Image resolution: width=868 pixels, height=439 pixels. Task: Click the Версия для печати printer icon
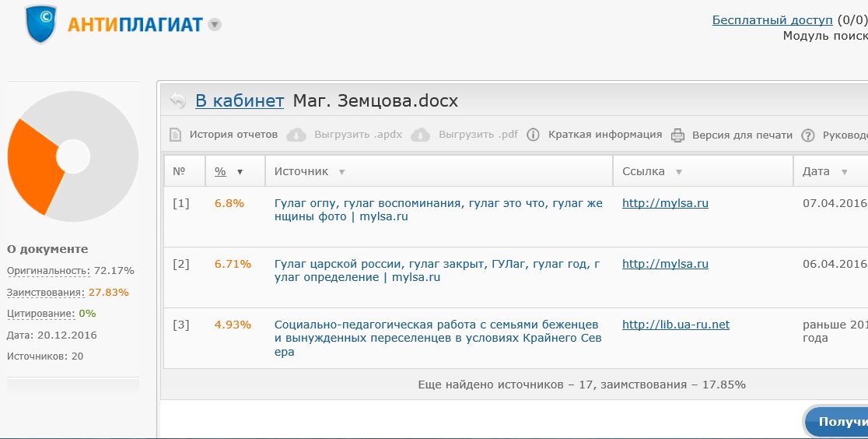(677, 135)
